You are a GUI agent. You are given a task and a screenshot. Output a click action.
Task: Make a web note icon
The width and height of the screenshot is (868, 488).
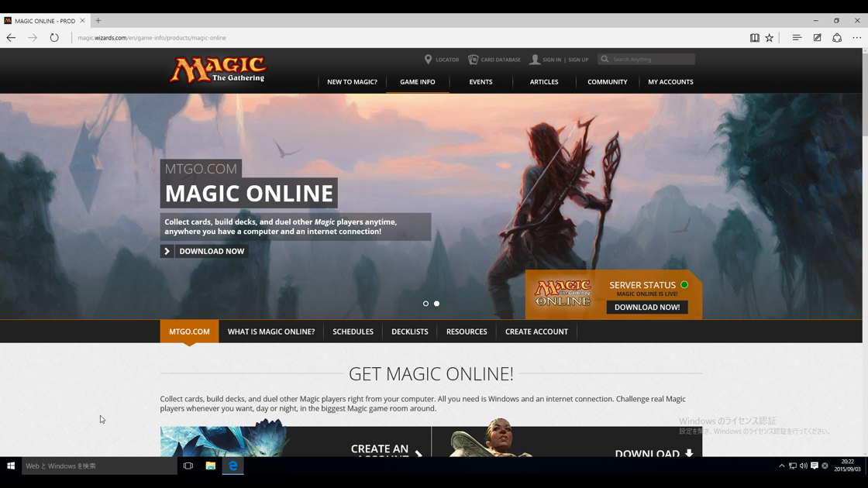click(x=817, y=38)
